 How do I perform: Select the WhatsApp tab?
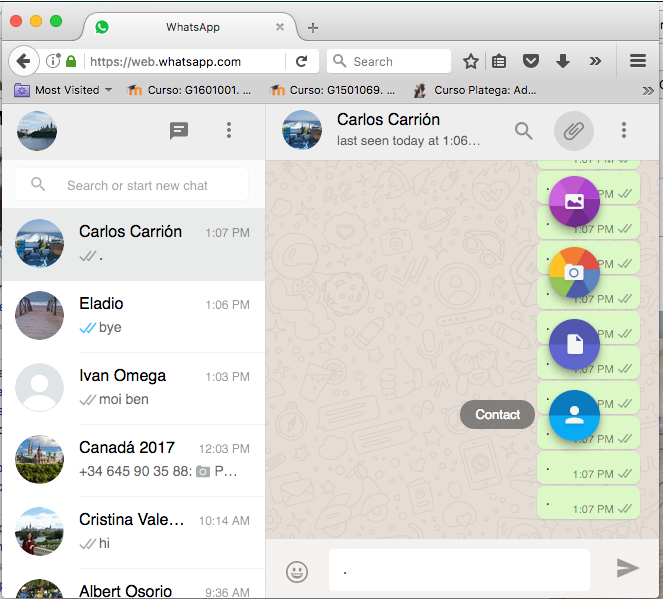pyautogui.click(x=190, y=27)
